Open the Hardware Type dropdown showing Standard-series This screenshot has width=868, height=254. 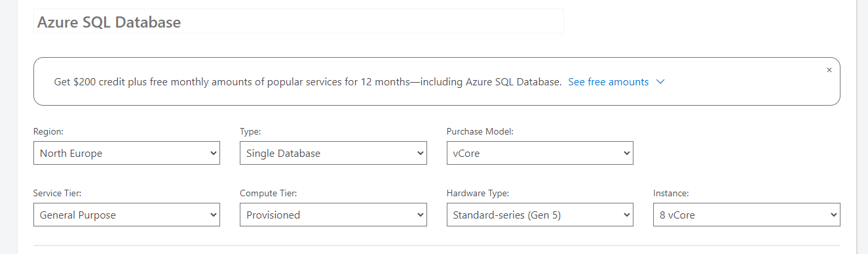(540, 215)
